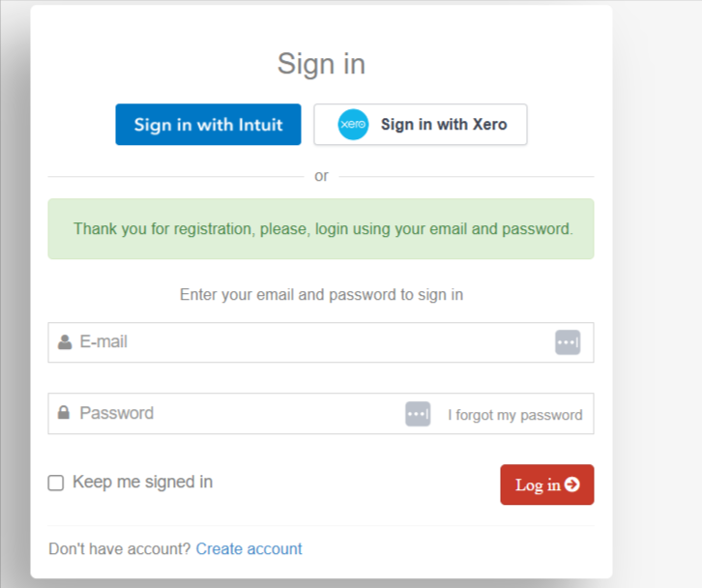Viewport: 702px width, 588px height.
Task: Click the Sign in heading
Action: tap(321, 64)
